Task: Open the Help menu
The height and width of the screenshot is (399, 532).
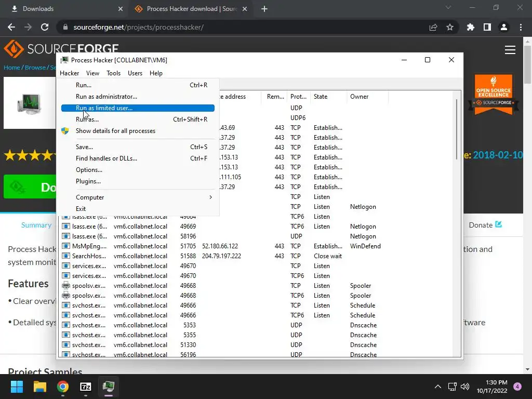Action: click(x=156, y=73)
